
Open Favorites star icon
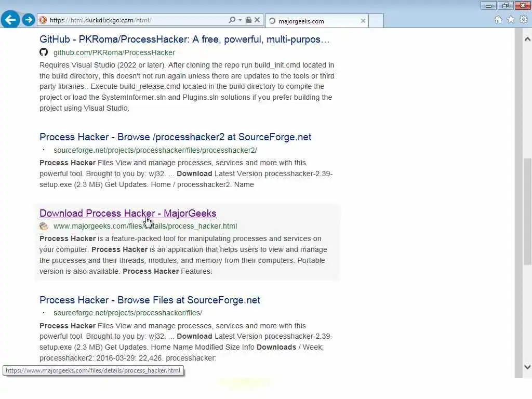(x=511, y=20)
